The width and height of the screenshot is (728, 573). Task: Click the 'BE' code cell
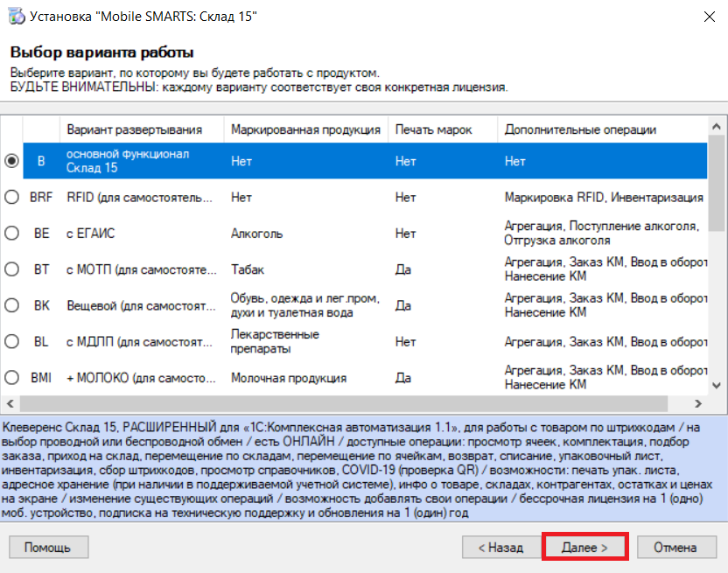[x=41, y=233]
